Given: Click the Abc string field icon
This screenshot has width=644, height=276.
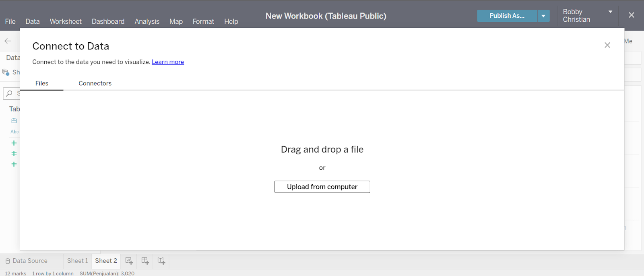Looking at the screenshot, I should [x=14, y=132].
